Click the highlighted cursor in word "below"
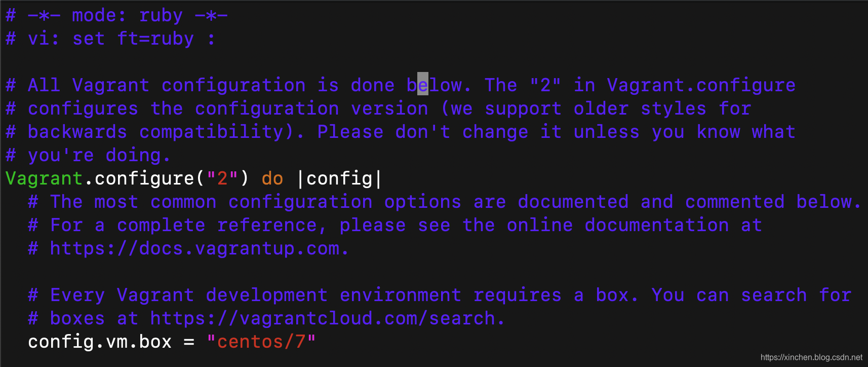 pyautogui.click(x=423, y=84)
